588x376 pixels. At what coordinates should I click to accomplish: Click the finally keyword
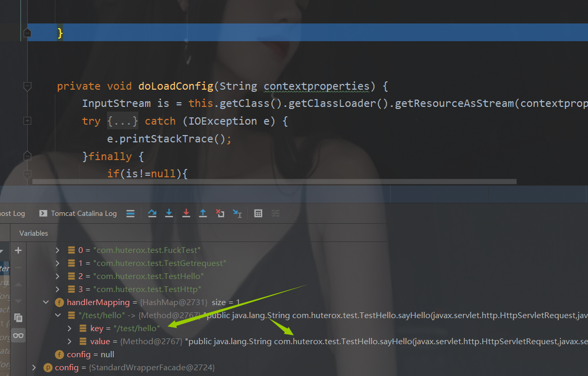click(110, 156)
